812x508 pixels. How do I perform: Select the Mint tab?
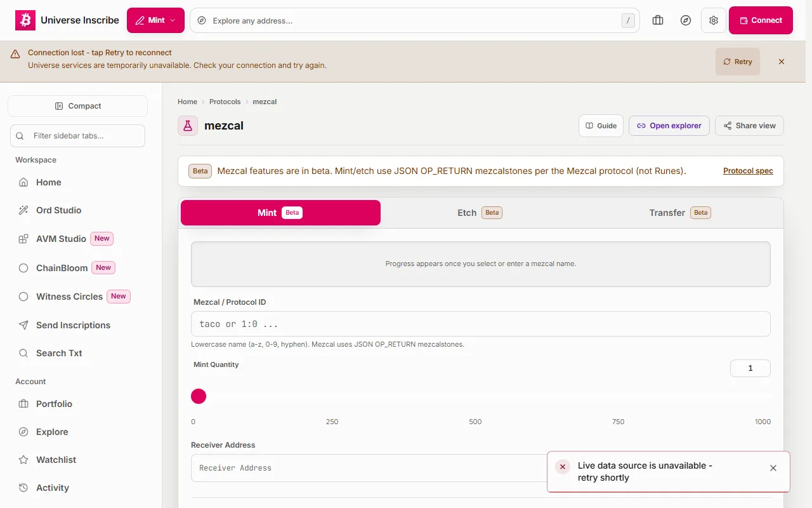pos(280,213)
